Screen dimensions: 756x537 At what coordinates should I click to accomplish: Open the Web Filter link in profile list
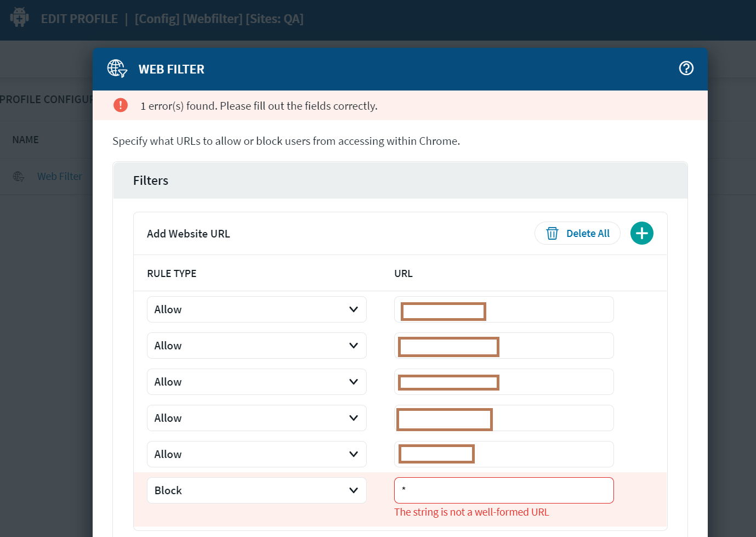coord(59,177)
